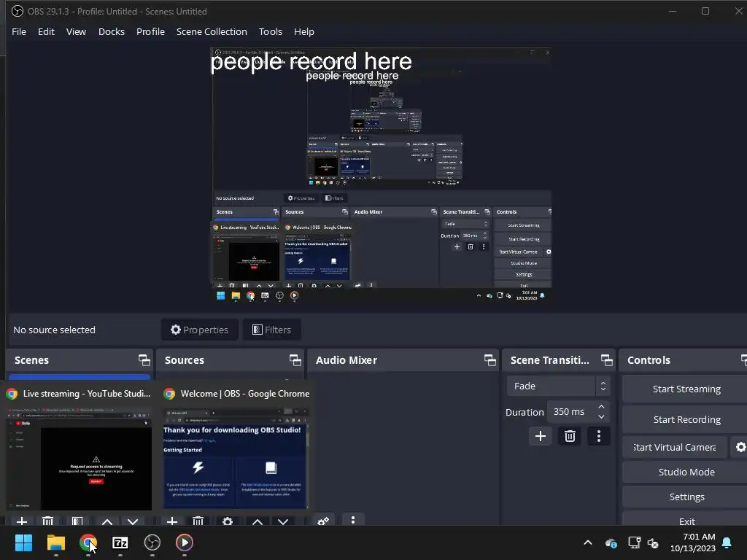The width and height of the screenshot is (747, 560).
Task: Add a source with the Sources plus icon
Action: point(172,521)
